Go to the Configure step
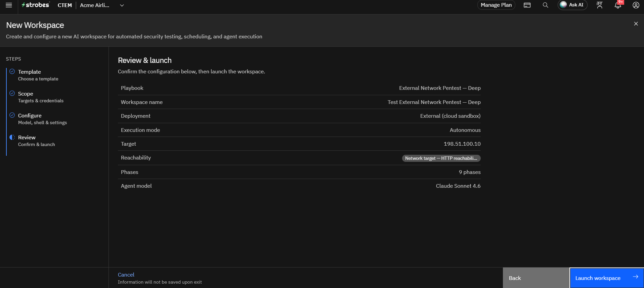 click(42, 119)
